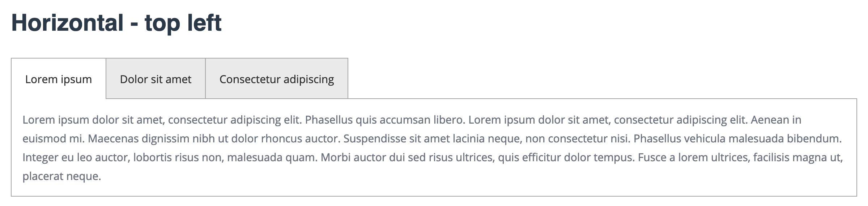Click "placerat neque." on the last line

61,176
